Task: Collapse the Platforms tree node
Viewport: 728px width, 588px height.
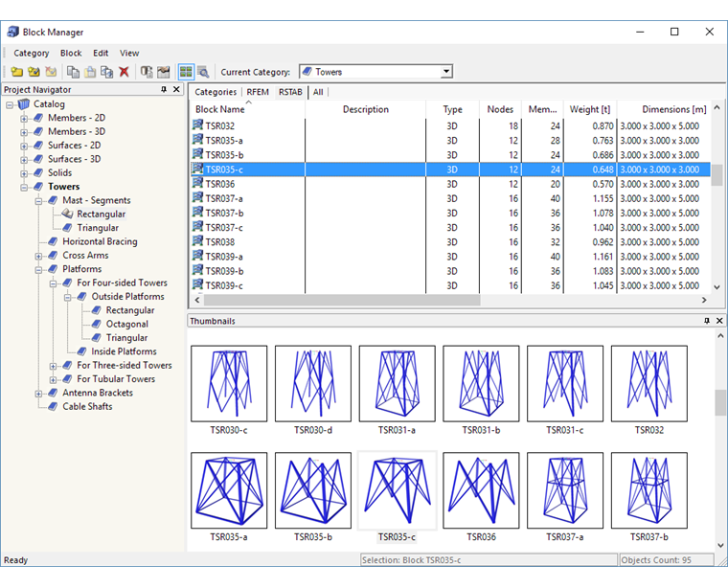Action: (39, 269)
